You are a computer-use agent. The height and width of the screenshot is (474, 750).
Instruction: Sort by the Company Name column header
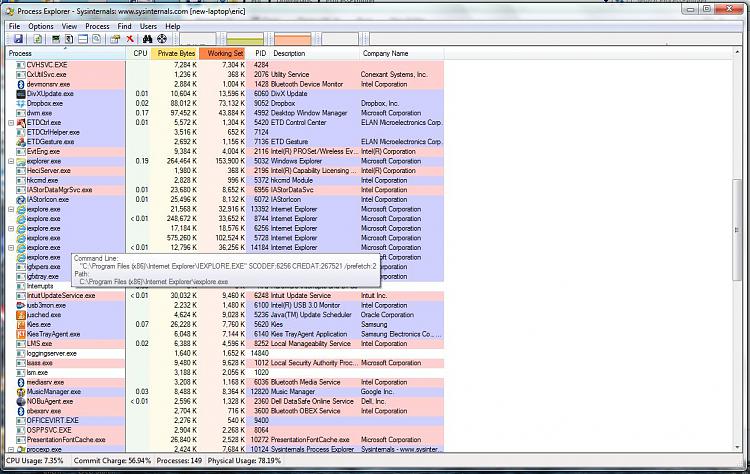(401, 54)
